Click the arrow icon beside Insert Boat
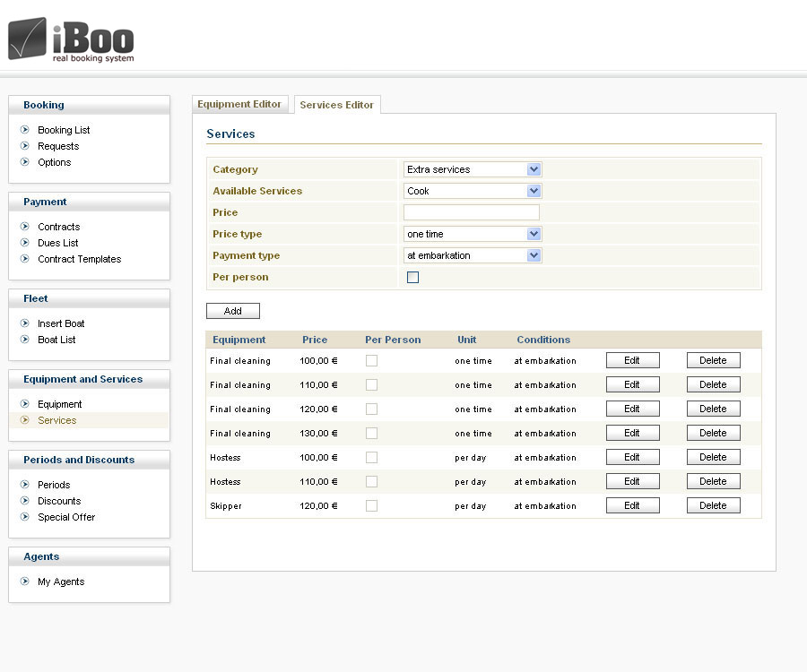 coord(25,323)
